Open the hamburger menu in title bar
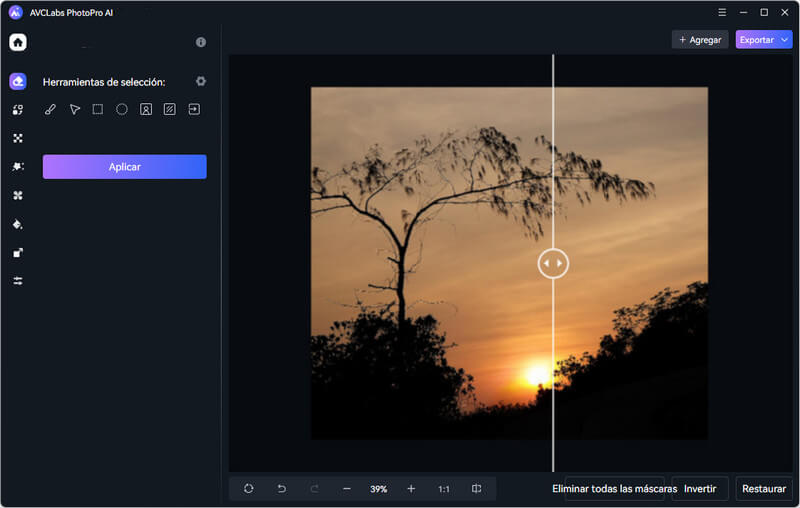Image resolution: width=800 pixels, height=508 pixels. (x=722, y=12)
